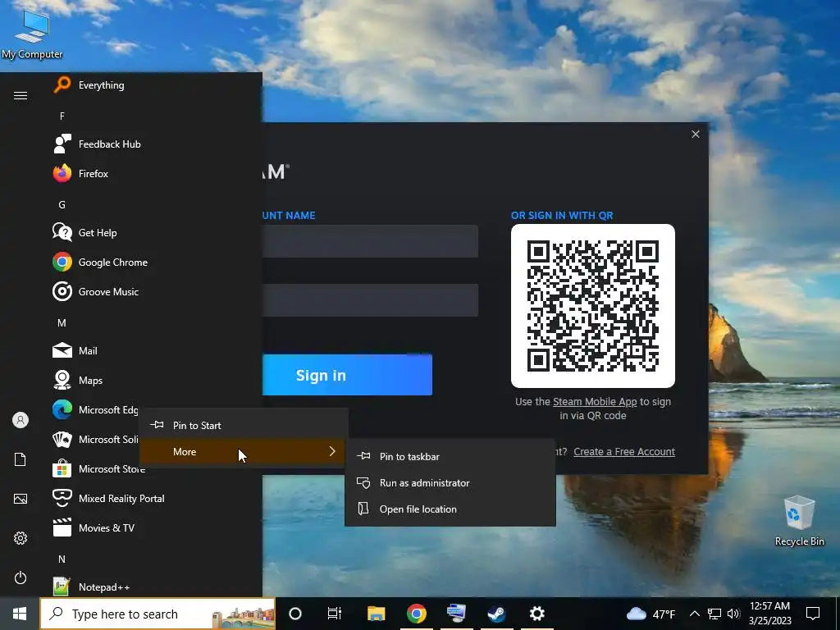The image size is (840, 630).
Task: Switch to Steam on the taskbar
Action: [496, 614]
